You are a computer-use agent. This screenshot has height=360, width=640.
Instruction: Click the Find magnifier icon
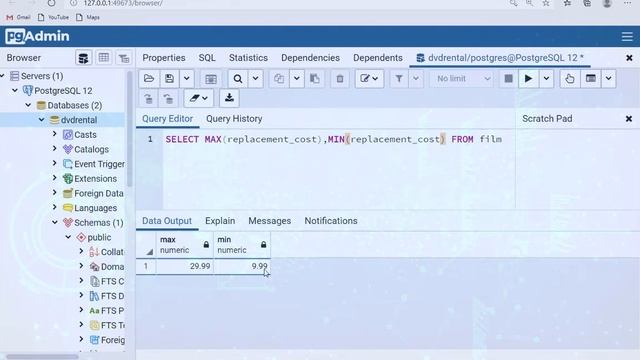coord(238,78)
